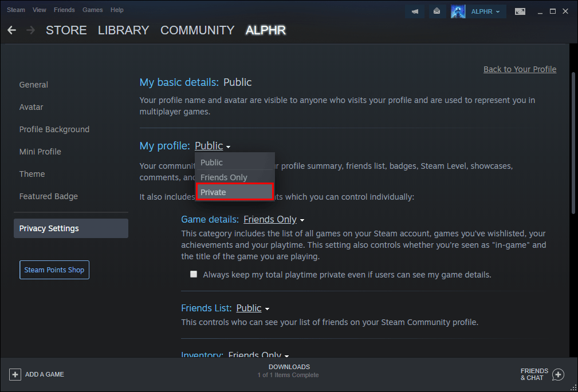The width and height of the screenshot is (578, 392).
Task: Follow the Back to Your Profile link
Action: pos(520,69)
